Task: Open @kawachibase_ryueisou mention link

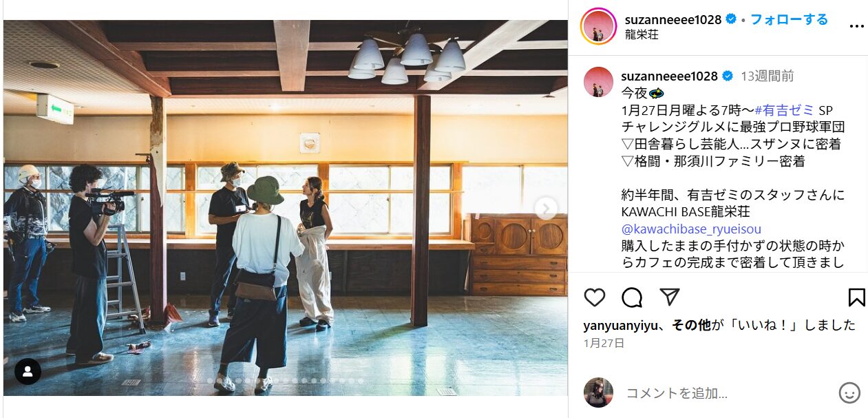Action: [691, 229]
